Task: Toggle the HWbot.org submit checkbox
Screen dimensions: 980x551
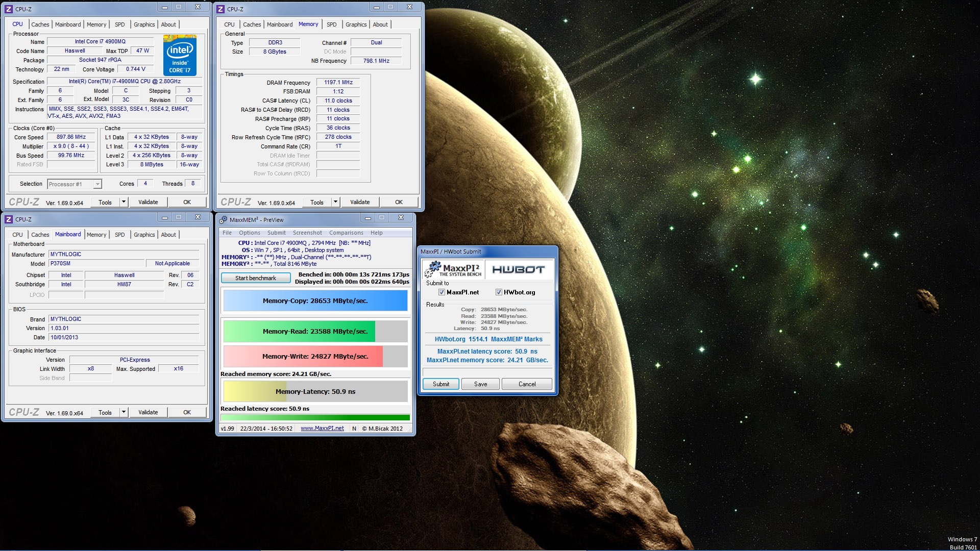Action: [x=499, y=292]
